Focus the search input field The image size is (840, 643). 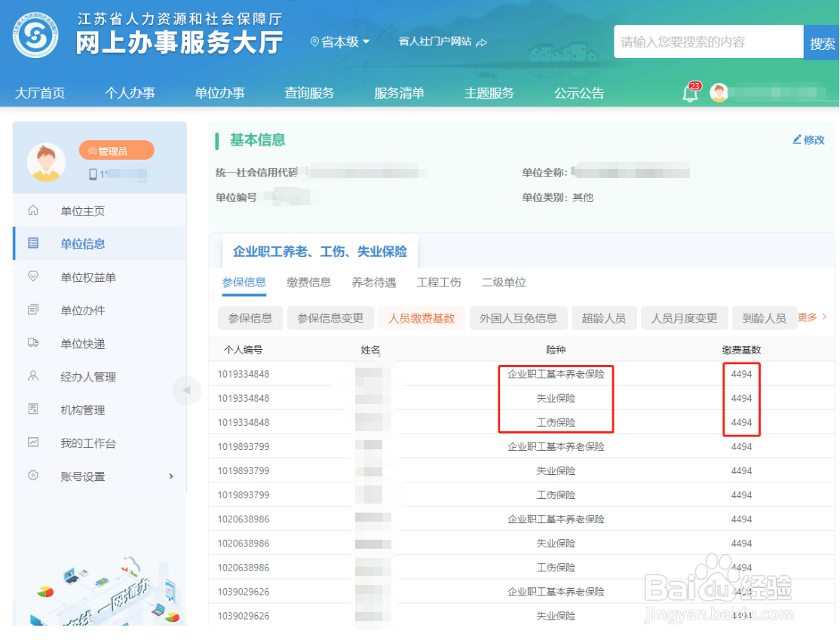pos(709,41)
